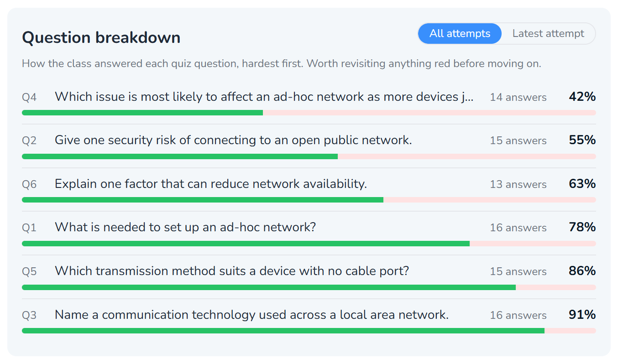View the 15 answers for Q2
Image resolution: width=618 pixels, height=364 pixels.
click(518, 140)
